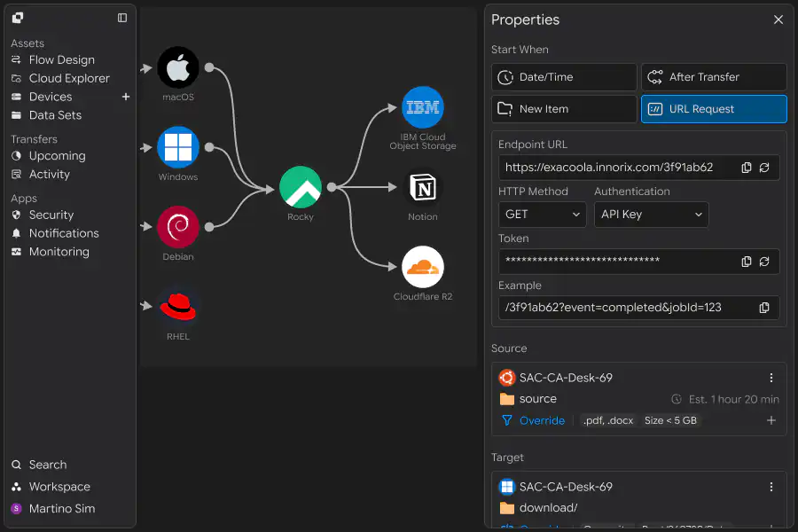The width and height of the screenshot is (798, 532).
Task: Click the Endpoint URL field
Action: click(638, 168)
